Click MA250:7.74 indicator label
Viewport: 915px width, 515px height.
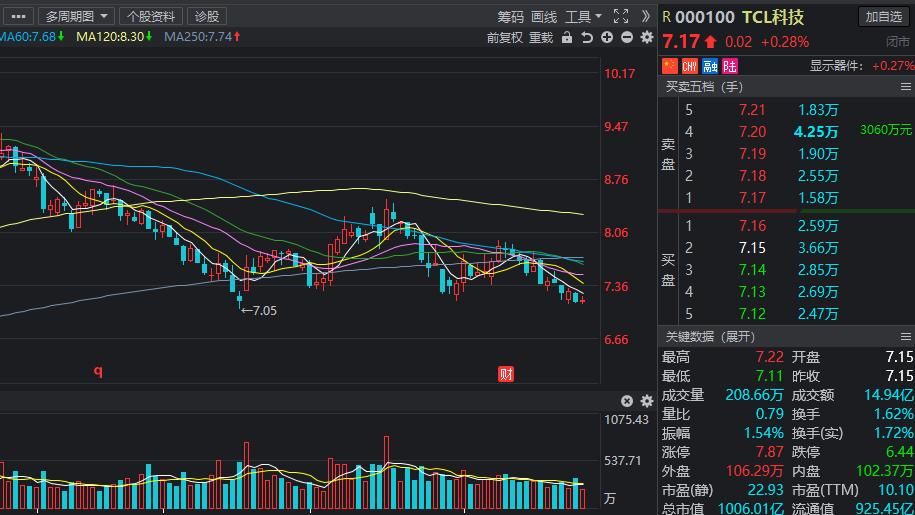202,37
